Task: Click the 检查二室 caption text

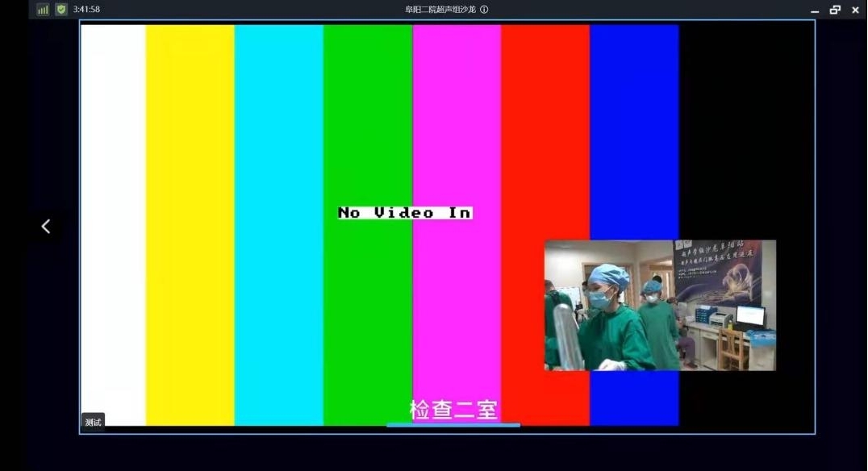Action: pyautogui.click(x=453, y=409)
